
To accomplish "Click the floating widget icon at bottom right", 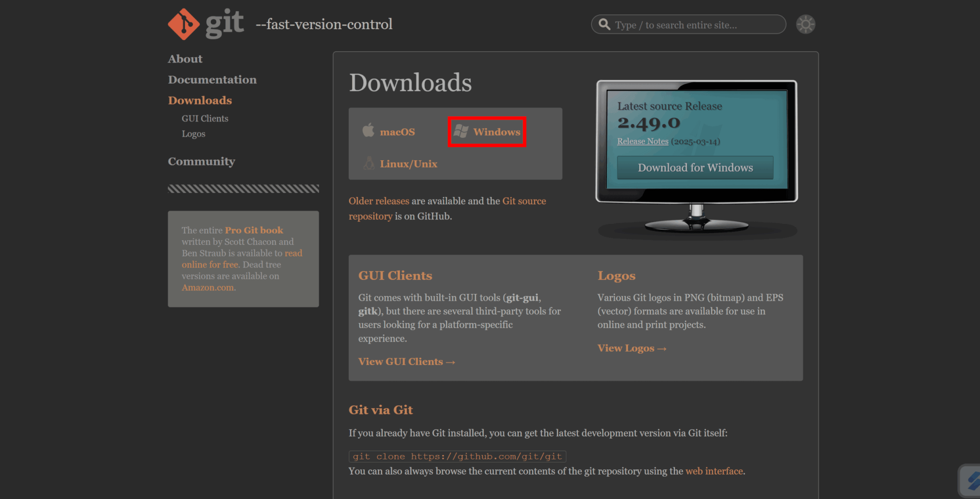I will (x=970, y=480).
